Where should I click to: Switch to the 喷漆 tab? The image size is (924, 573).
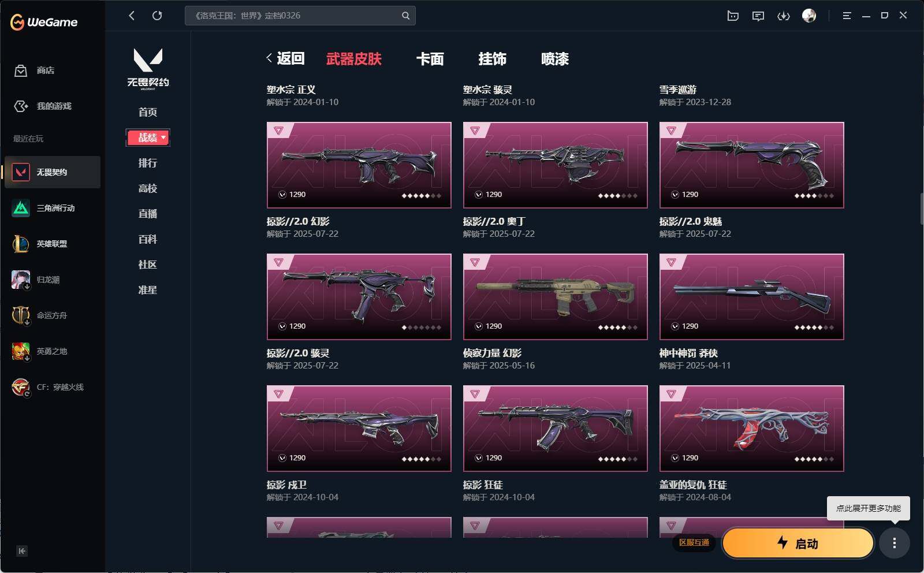click(x=555, y=59)
